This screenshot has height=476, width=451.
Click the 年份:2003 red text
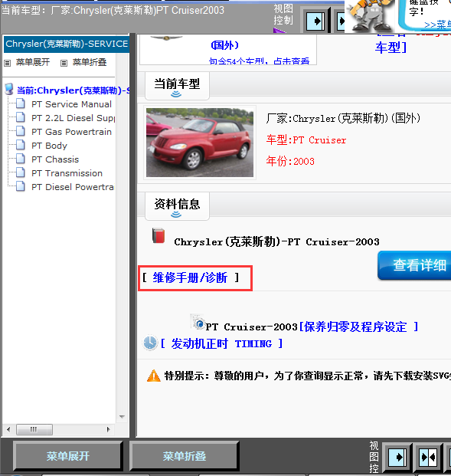(x=290, y=161)
